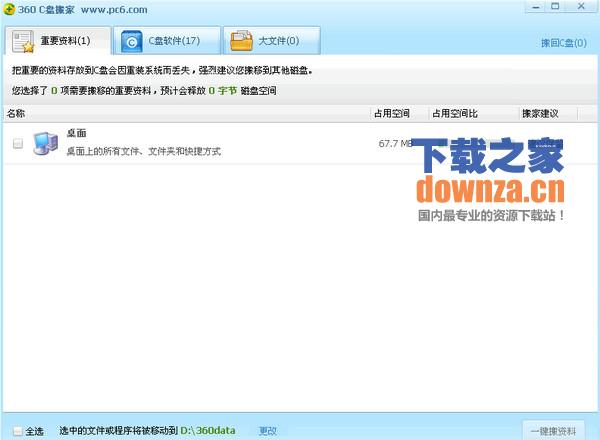Open the 搬回C盘(0) link
Viewport: 600px width, 440px height.
(563, 43)
